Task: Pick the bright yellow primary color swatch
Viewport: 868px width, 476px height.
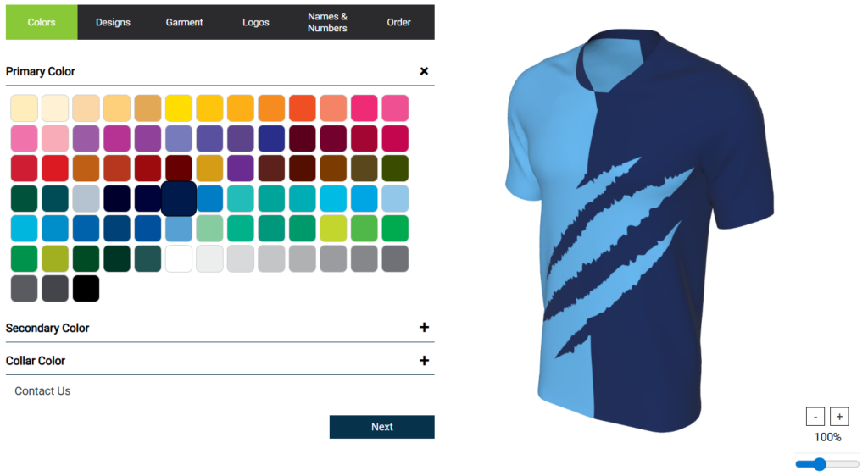Action: tap(179, 108)
